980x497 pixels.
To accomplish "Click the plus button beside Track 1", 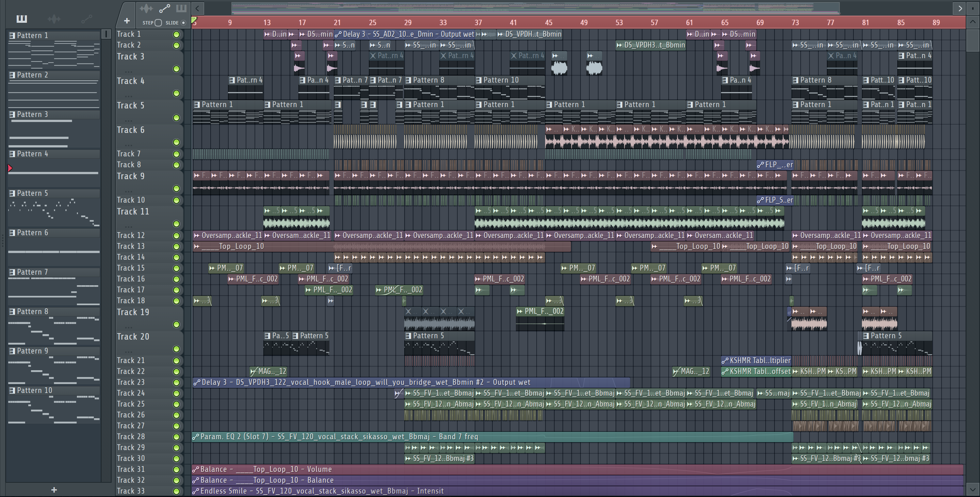I will click(127, 21).
